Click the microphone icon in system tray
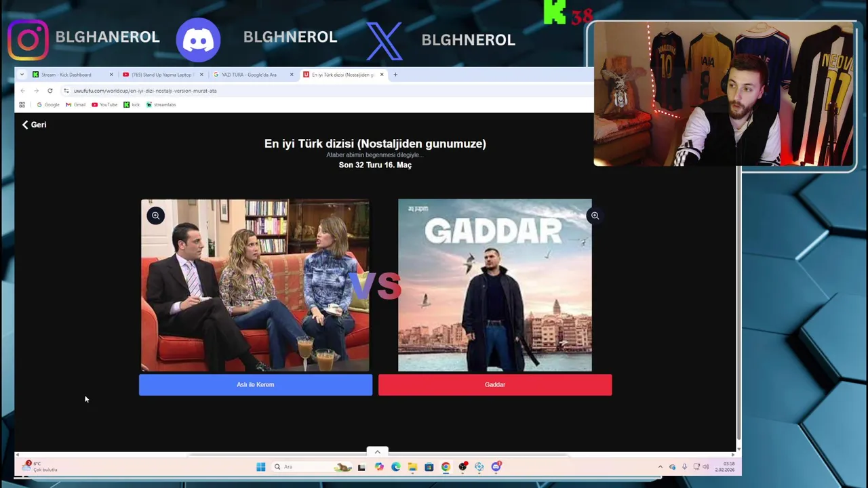The height and width of the screenshot is (488, 868). click(x=684, y=466)
